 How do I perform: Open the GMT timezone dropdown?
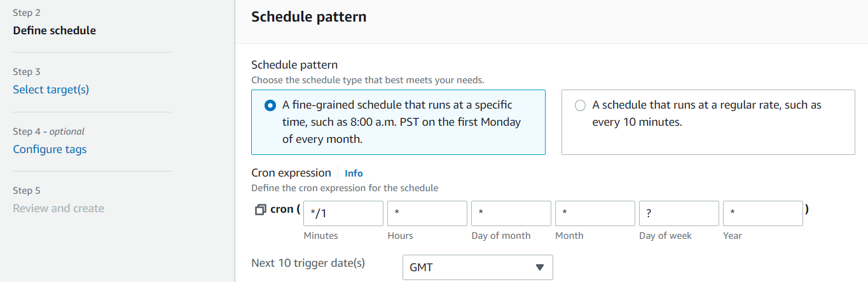478,267
